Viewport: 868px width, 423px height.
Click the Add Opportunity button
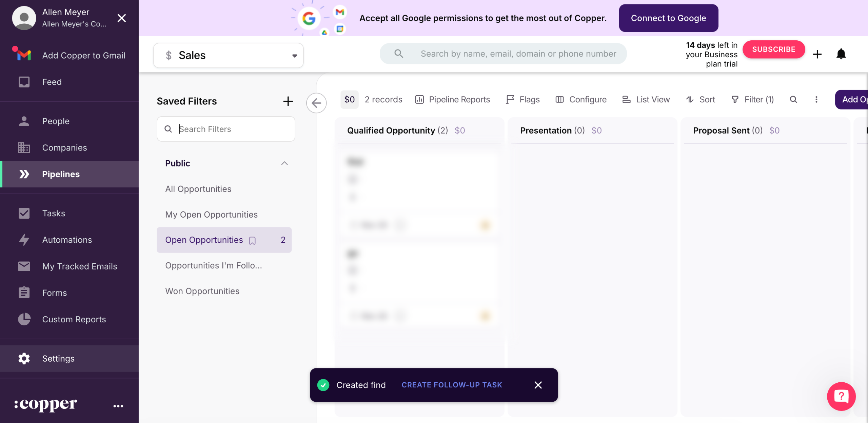tap(852, 100)
